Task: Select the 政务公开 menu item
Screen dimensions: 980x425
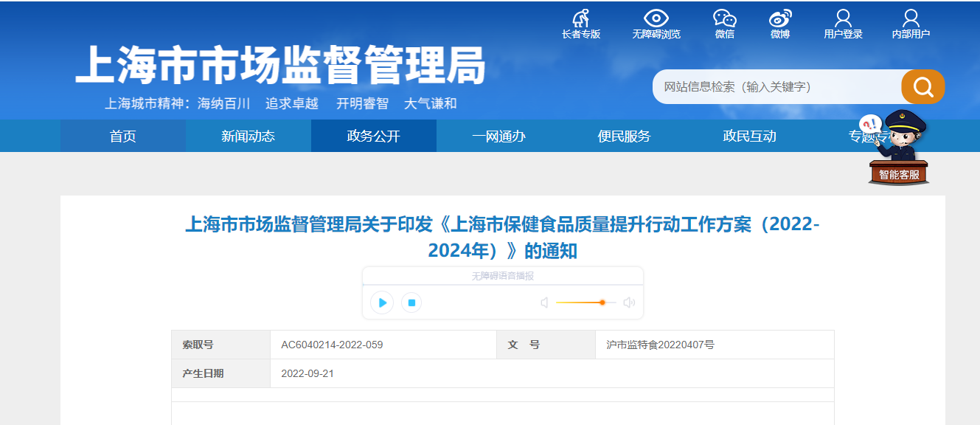Action: click(373, 136)
